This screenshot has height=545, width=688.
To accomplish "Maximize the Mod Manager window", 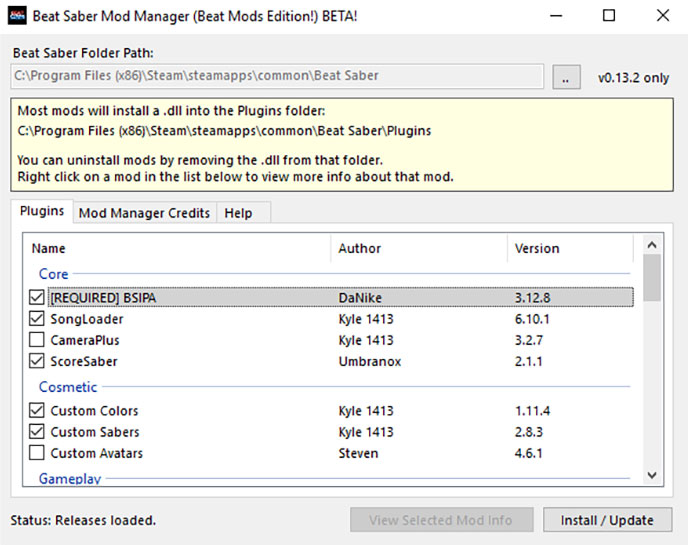I will pos(609,16).
